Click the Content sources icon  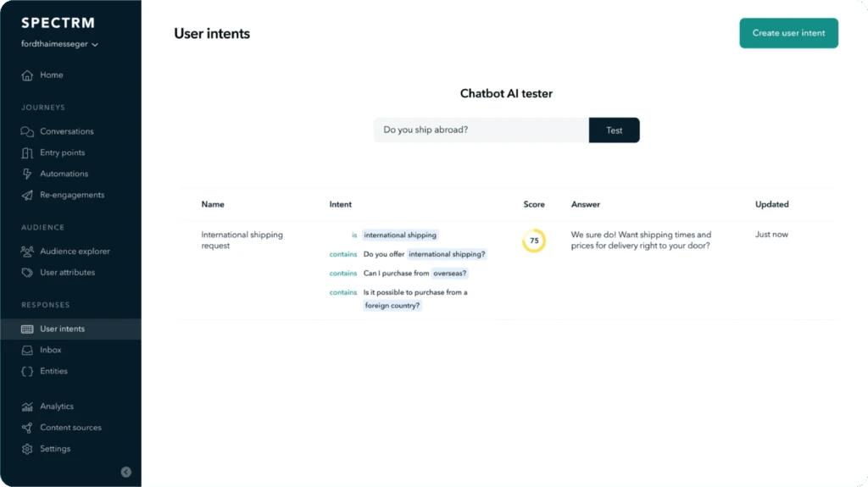pyautogui.click(x=27, y=428)
